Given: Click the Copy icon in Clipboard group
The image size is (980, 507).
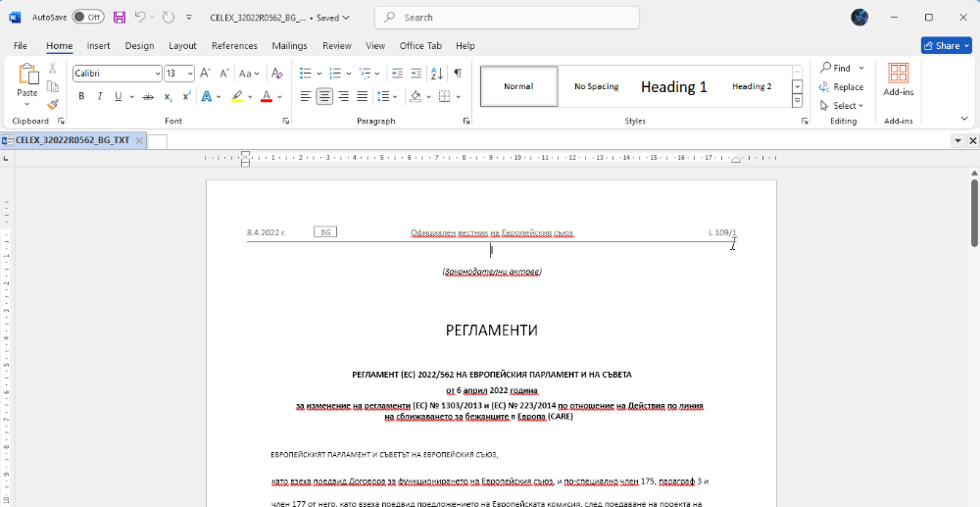Looking at the screenshot, I should 53,87.
